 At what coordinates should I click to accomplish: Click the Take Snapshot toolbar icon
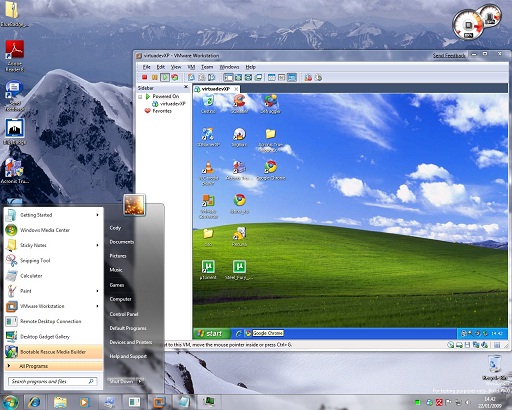point(191,77)
